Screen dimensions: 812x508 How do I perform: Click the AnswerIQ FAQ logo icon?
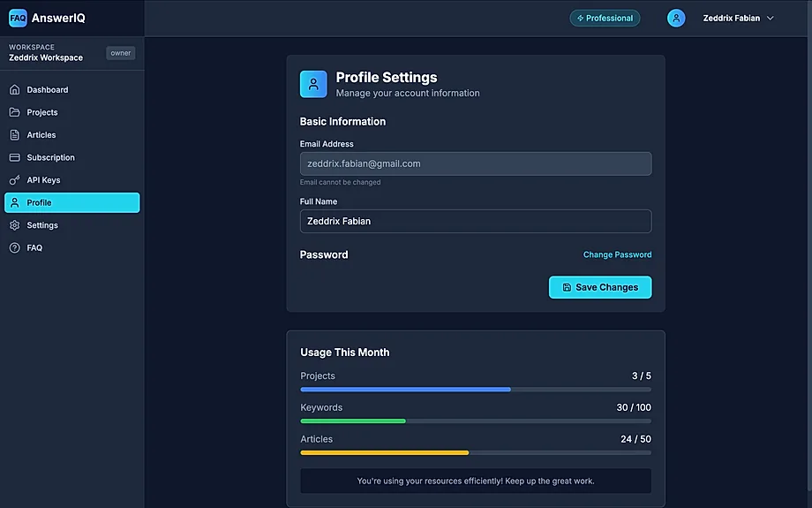[18, 19]
